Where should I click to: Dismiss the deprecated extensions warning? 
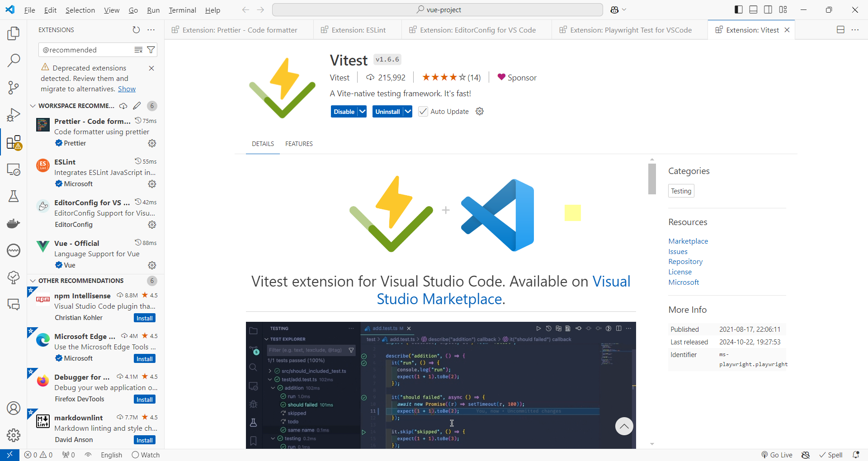pos(151,68)
